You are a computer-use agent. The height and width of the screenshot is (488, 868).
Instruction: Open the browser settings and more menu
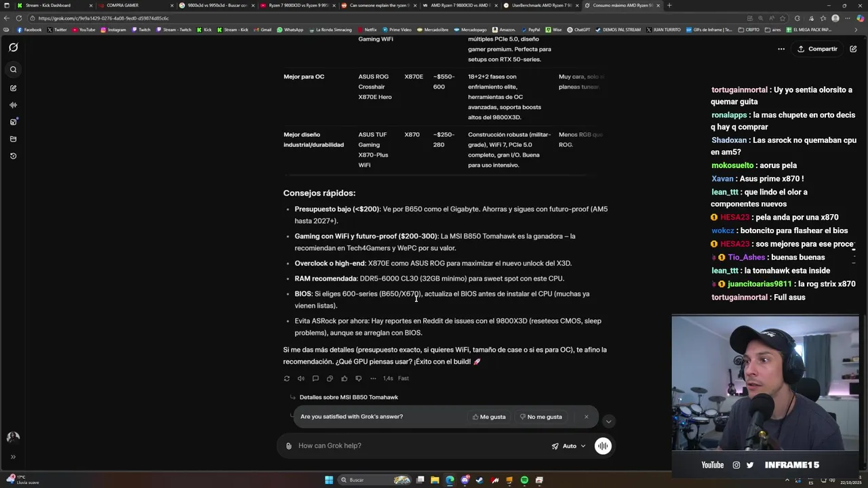click(x=848, y=18)
